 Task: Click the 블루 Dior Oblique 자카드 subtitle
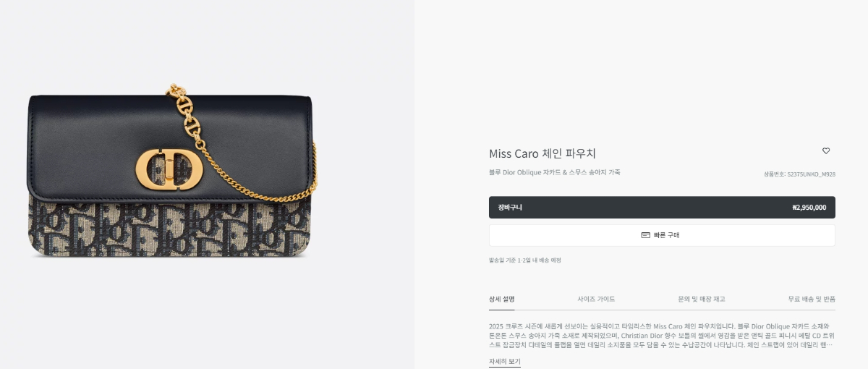555,172
